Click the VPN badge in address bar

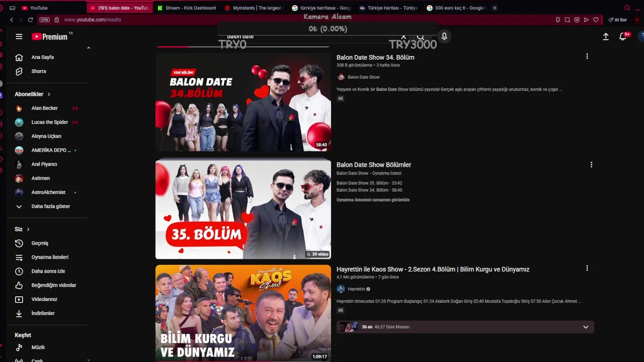pos(44,20)
